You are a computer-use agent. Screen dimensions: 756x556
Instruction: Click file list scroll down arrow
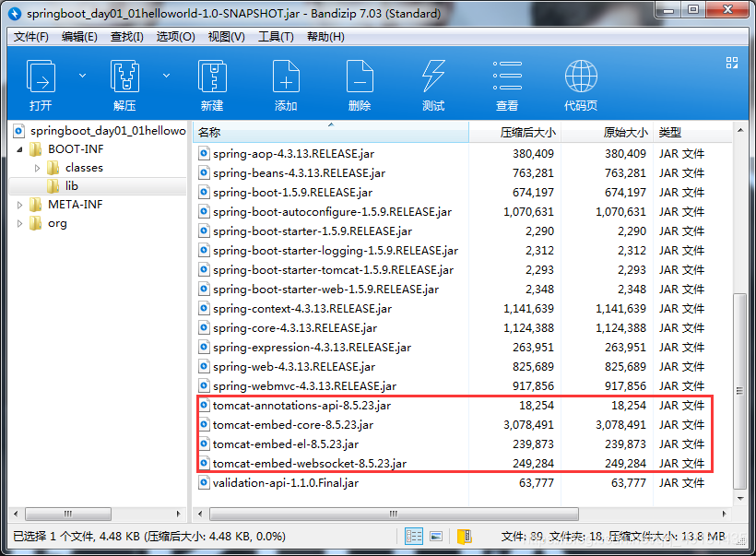[x=739, y=498]
